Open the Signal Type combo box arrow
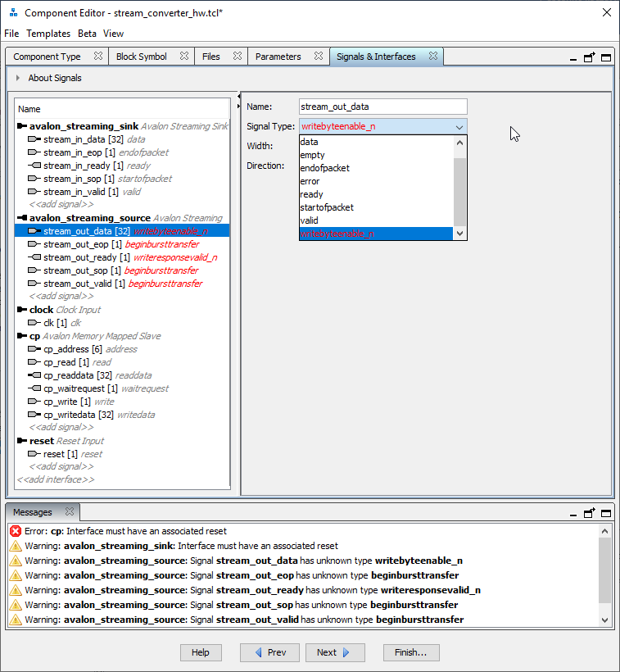The width and height of the screenshot is (620, 672). click(459, 127)
